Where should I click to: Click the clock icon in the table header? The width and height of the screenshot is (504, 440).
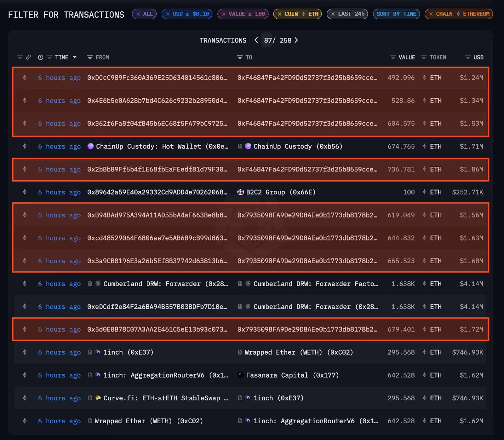(x=40, y=57)
